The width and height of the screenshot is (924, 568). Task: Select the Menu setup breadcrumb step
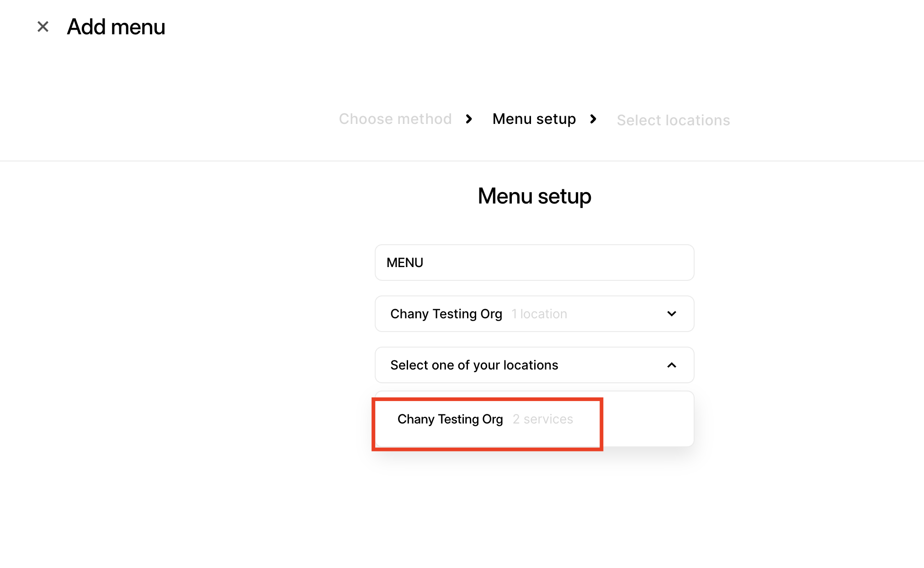click(x=534, y=119)
